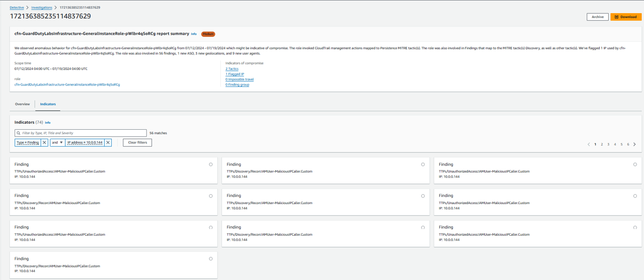Open the 2 Tactics indicator link

tap(232, 69)
